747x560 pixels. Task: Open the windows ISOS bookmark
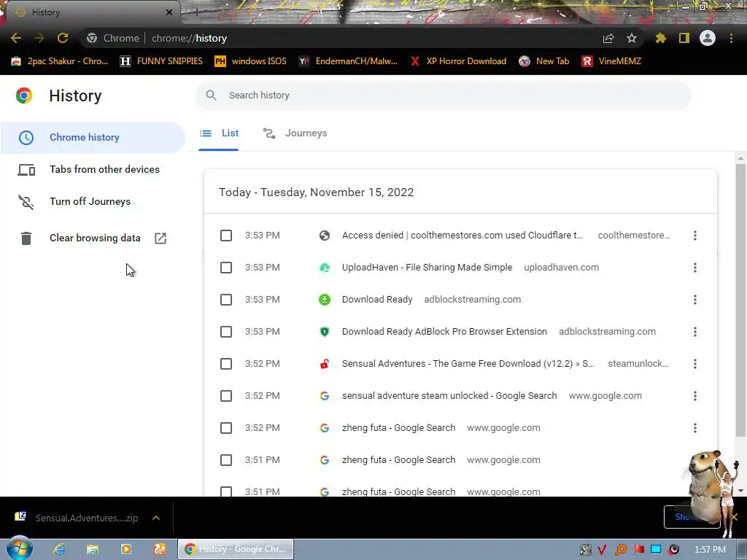pos(251,61)
